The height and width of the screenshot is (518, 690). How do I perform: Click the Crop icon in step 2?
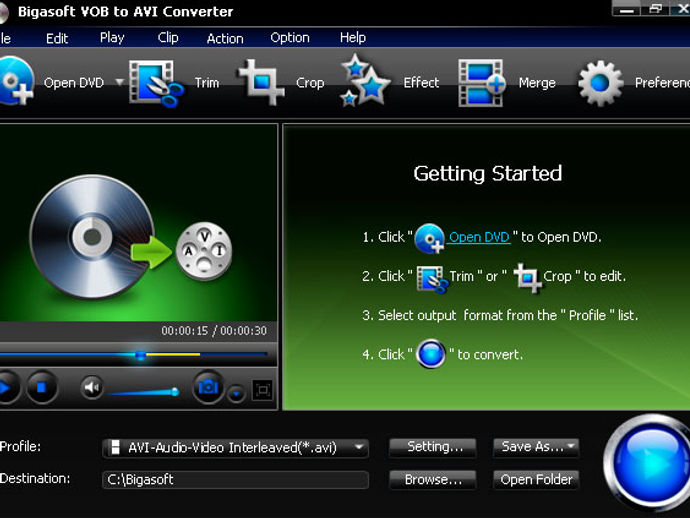[x=527, y=278]
